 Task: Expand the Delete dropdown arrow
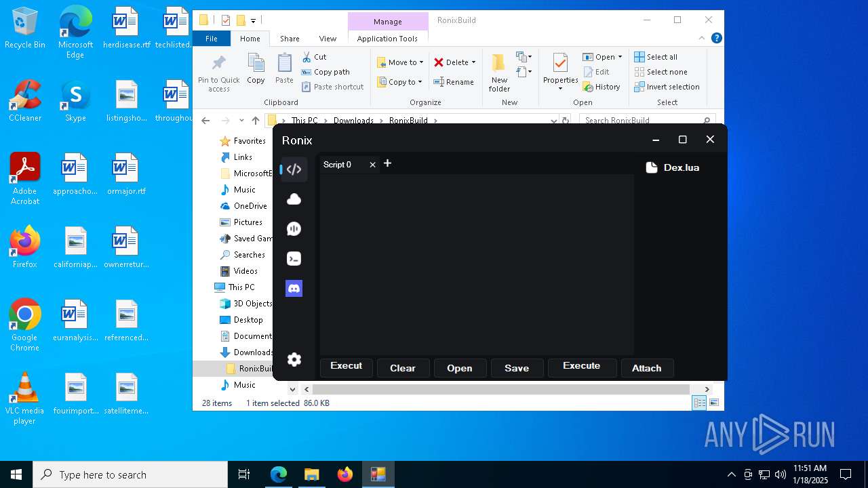(473, 62)
